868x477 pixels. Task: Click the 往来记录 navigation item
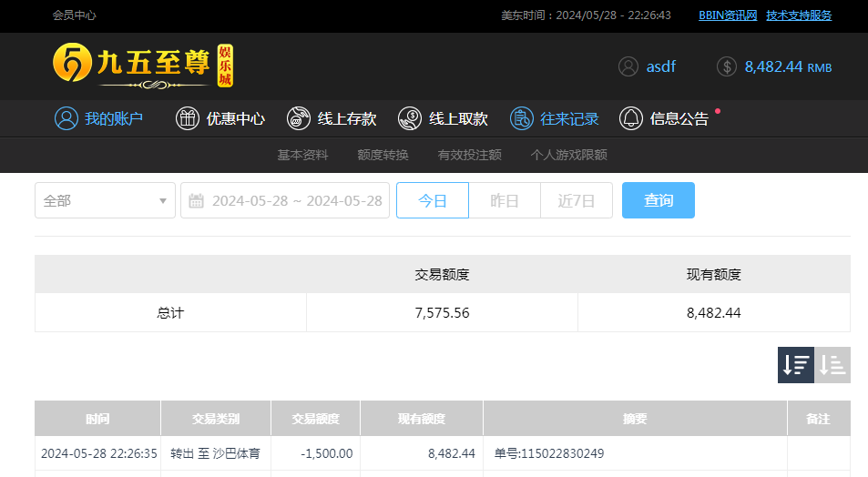pos(554,118)
